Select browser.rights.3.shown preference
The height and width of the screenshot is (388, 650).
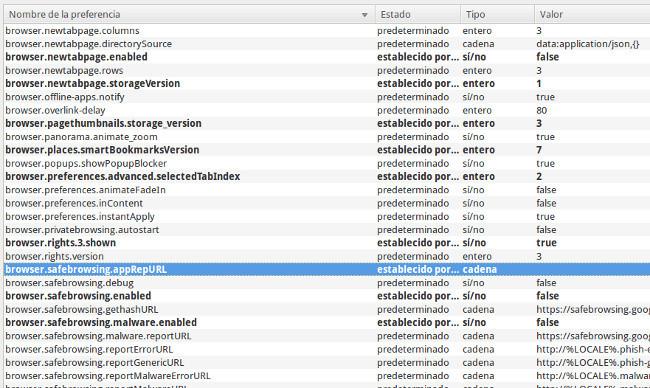point(327,243)
